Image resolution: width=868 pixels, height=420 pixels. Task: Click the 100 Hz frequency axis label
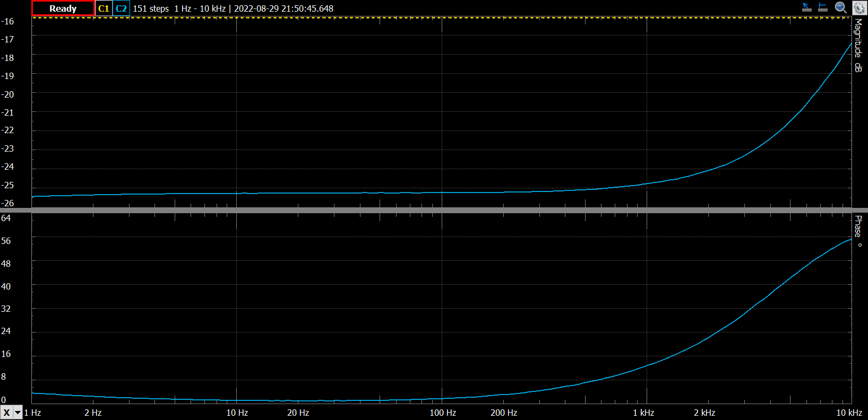[x=443, y=413]
